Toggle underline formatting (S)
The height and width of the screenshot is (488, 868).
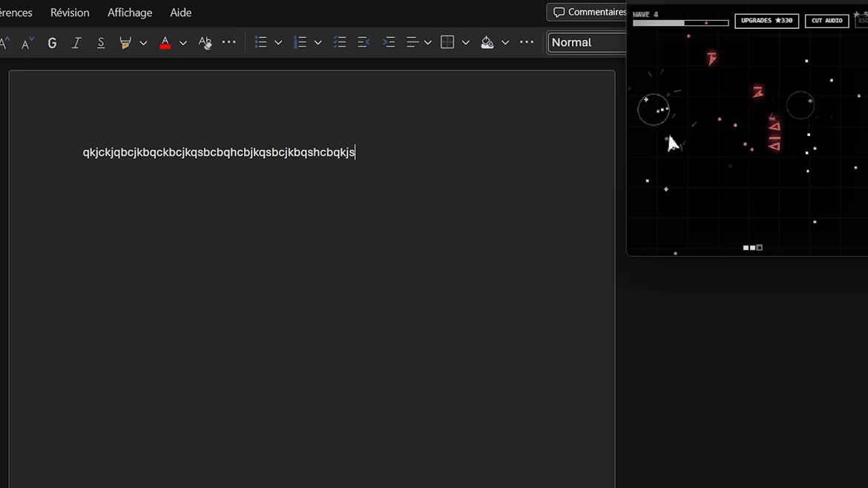[x=101, y=42]
